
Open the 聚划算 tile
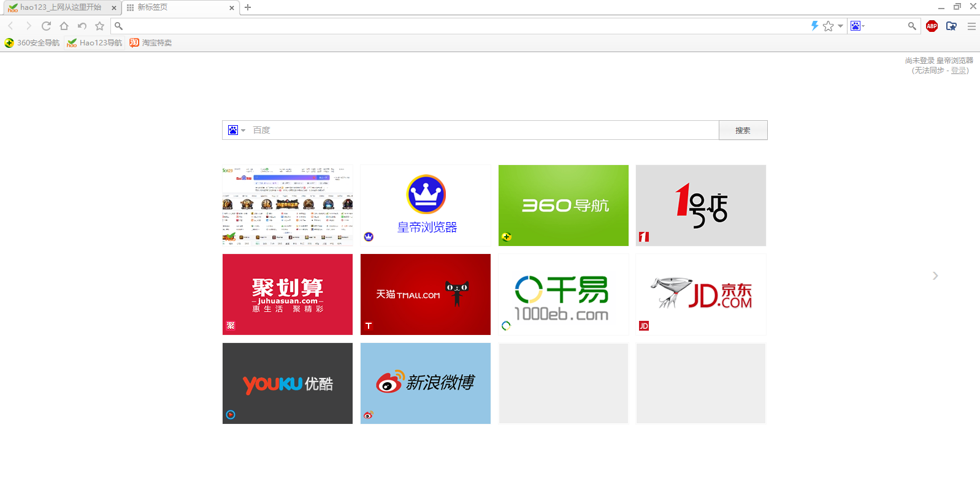click(288, 294)
